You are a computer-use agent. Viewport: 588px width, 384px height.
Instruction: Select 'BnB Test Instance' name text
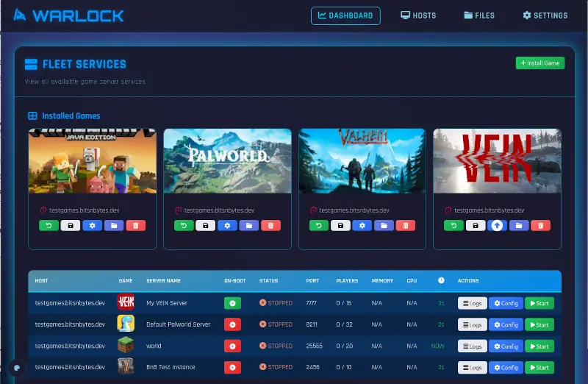(x=171, y=367)
